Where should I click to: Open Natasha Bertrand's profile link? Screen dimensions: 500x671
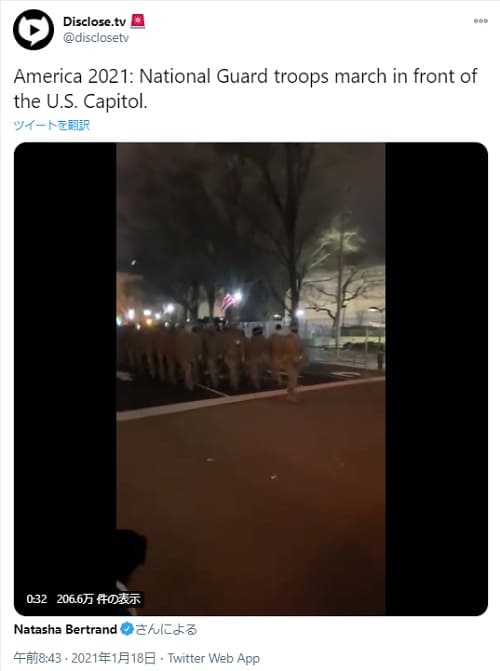(65, 629)
